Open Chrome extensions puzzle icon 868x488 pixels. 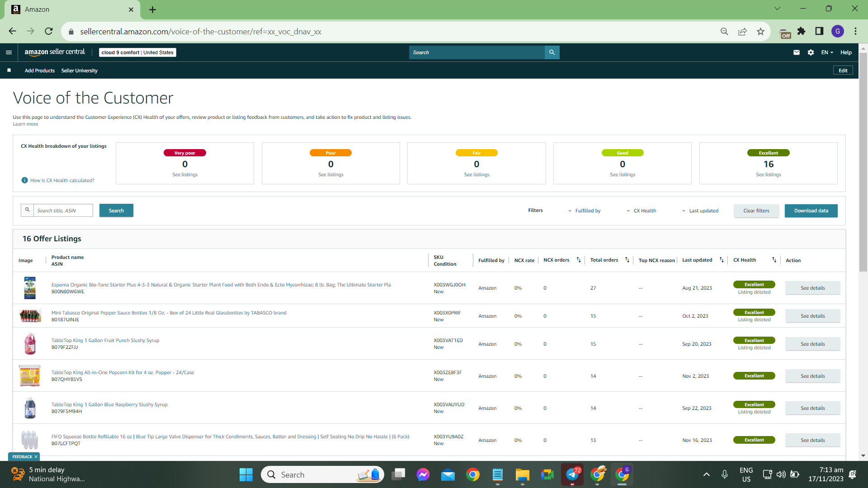click(x=801, y=31)
